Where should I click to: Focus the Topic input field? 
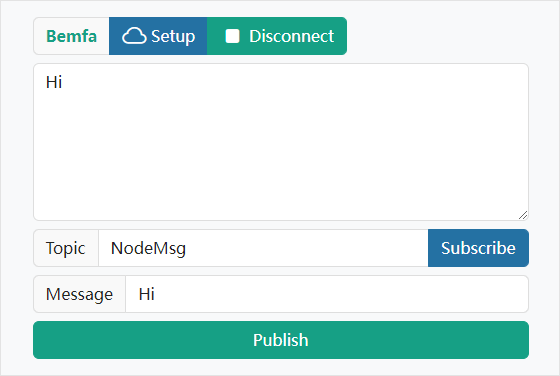coord(263,248)
